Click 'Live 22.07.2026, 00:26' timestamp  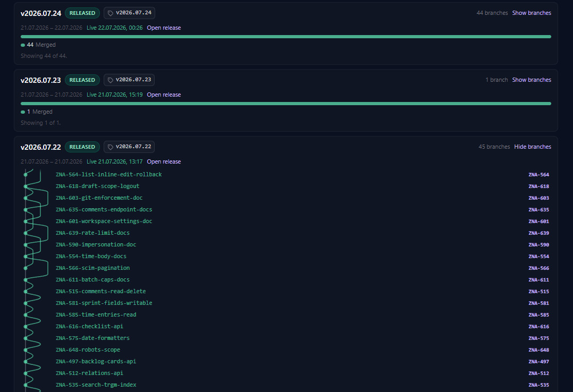point(114,28)
